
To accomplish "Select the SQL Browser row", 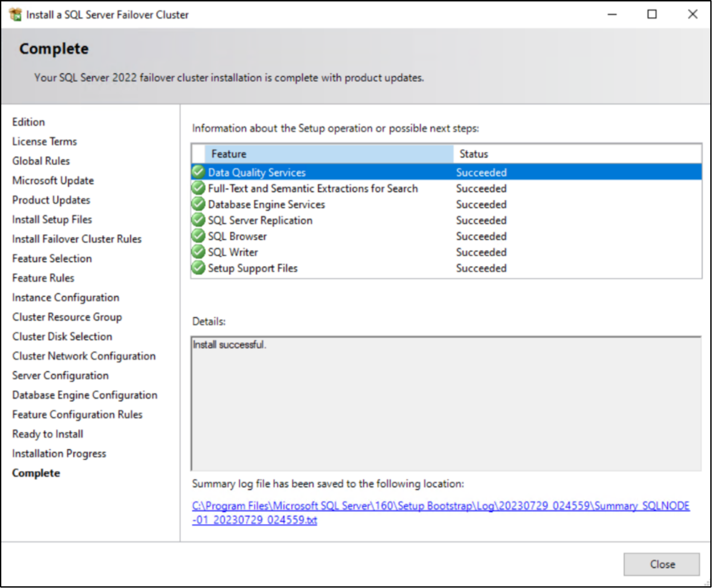I will pos(446,236).
